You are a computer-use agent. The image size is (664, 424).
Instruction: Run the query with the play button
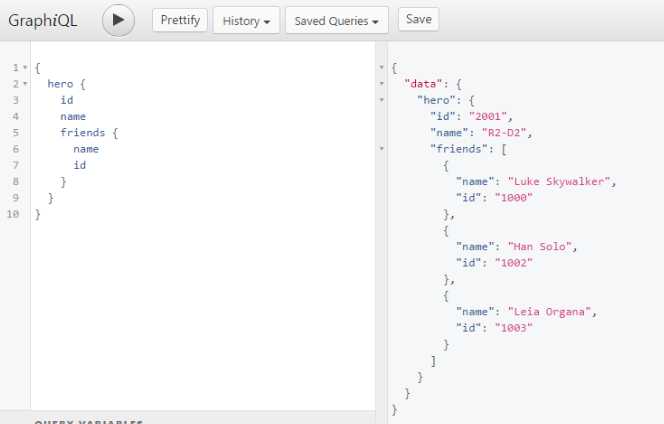pos(118,20)
